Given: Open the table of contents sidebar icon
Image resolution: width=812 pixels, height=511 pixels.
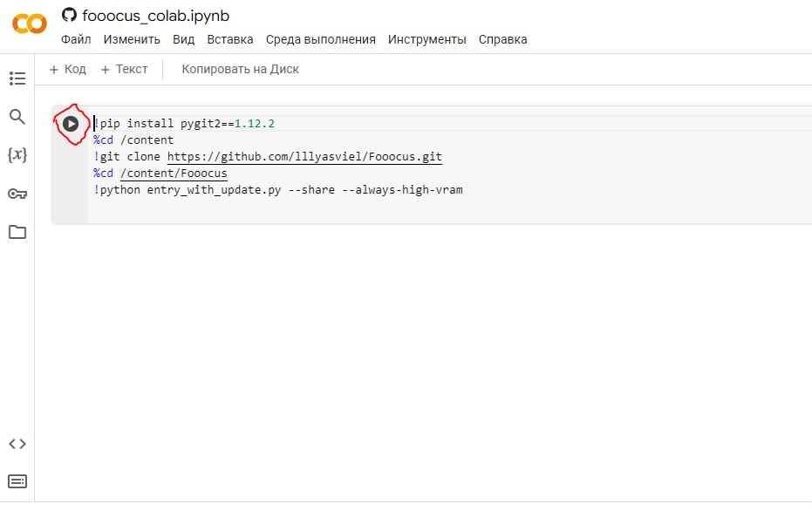Looking at the screenshot, I should [17, 78].
